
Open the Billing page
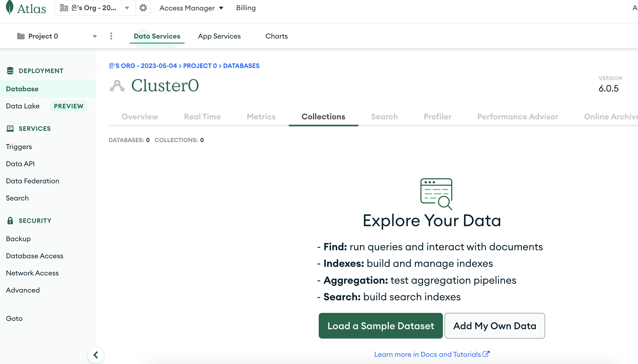pyautogui.click(x=246, y=8)
